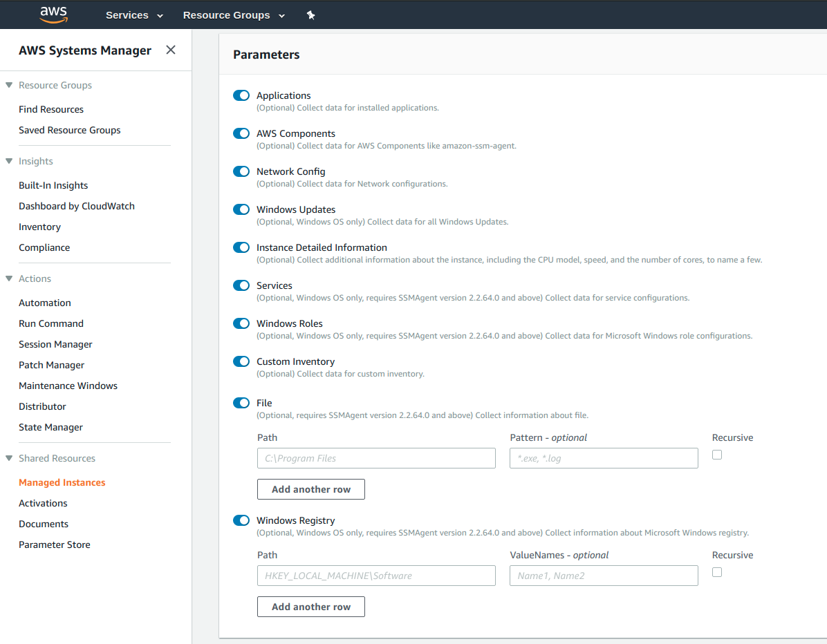Collapse the Resource Groups sidebar section
827x644 pixels.
click(9, 85)
